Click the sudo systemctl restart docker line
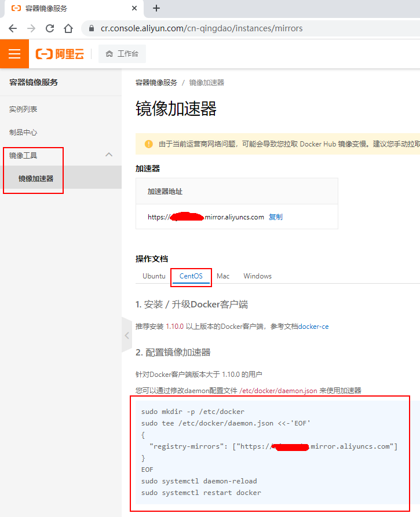 coord(201,493)
